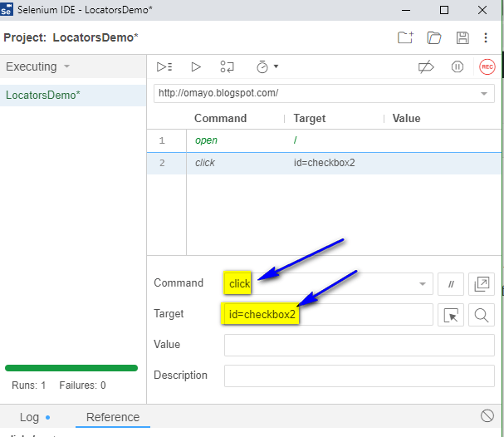Click the Command column header
The image size is (504, 437).
221,118
